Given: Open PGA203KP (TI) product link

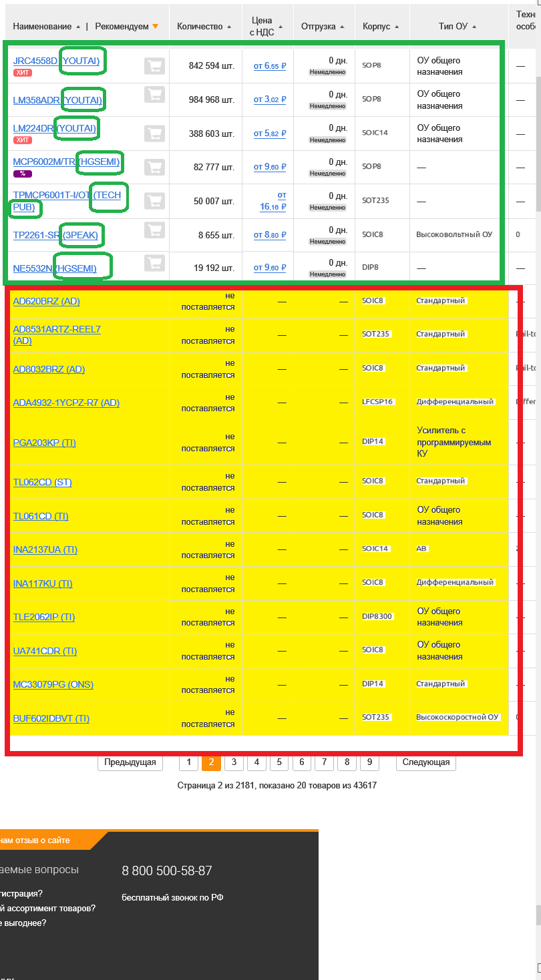Looking at the screenshot, I should click(44, 443).
